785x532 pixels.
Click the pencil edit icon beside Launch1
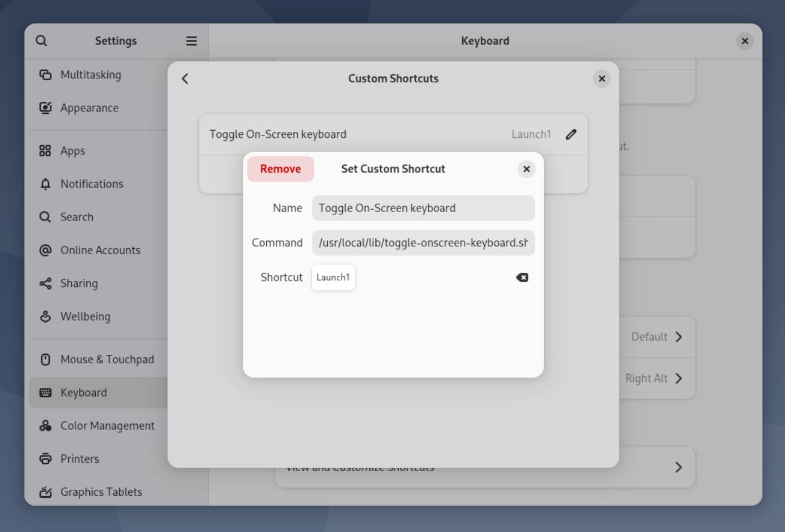571,134
